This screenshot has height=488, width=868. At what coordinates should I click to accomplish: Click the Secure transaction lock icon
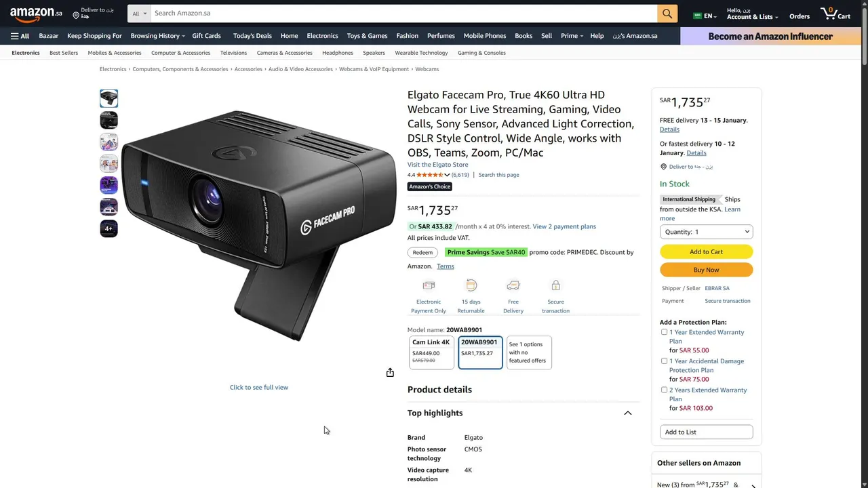click(555, 285)
